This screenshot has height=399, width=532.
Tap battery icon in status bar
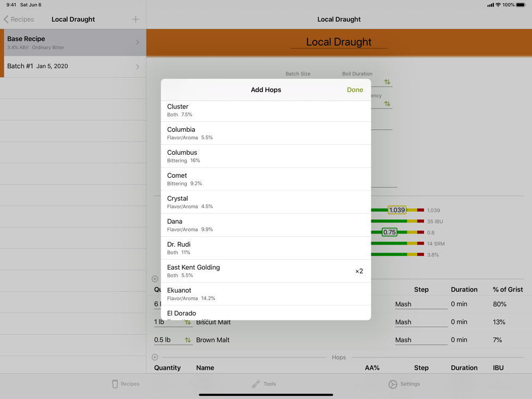(521, 5)
